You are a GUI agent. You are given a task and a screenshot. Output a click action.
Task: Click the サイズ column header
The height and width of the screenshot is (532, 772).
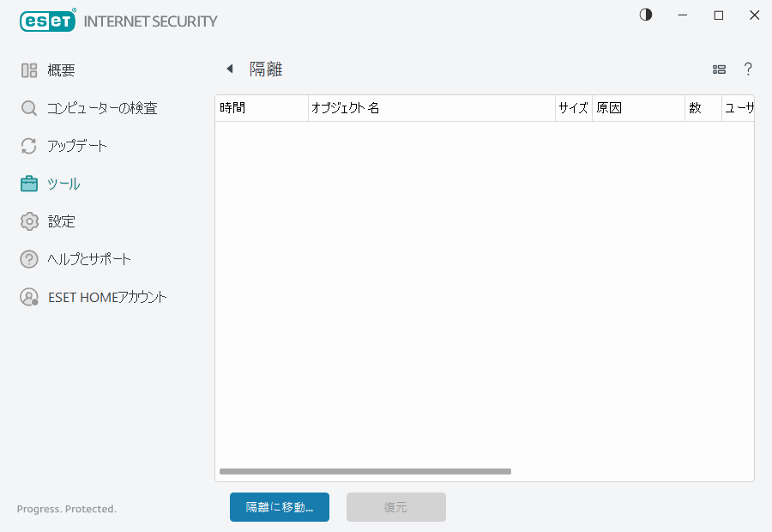coord(573,108)
